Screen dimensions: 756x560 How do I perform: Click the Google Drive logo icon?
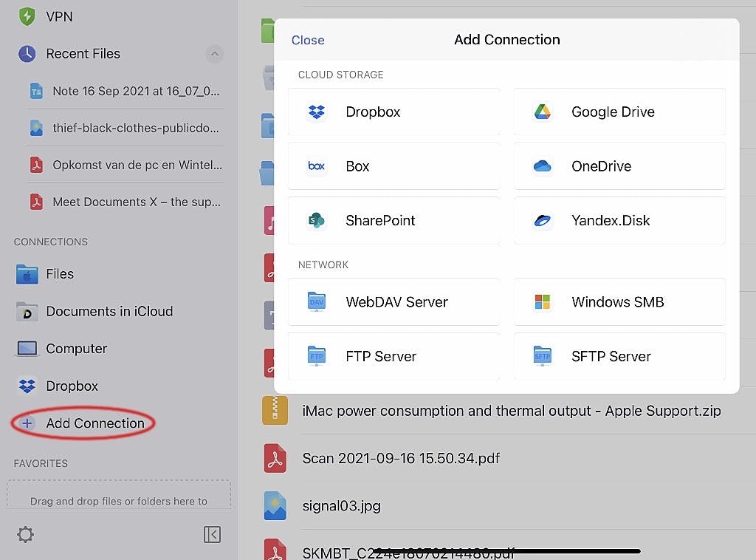(542, 112)
